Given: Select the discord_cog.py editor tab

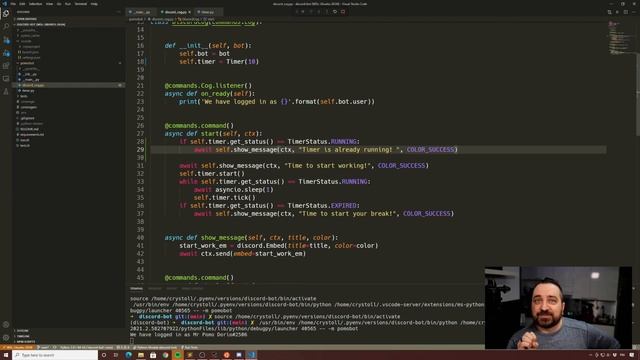Looking at the screenshot, I should click(x=175, y=12).
